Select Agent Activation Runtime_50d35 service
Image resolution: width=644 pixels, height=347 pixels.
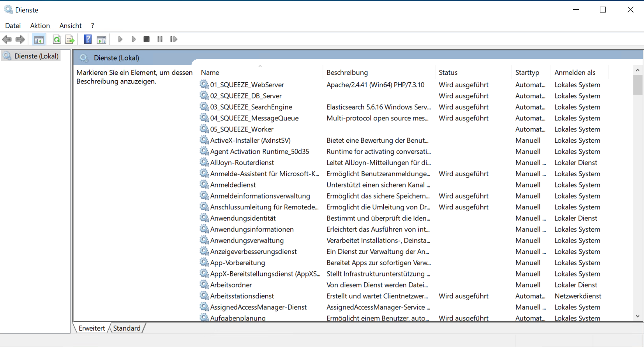click(x=260, y=151)
